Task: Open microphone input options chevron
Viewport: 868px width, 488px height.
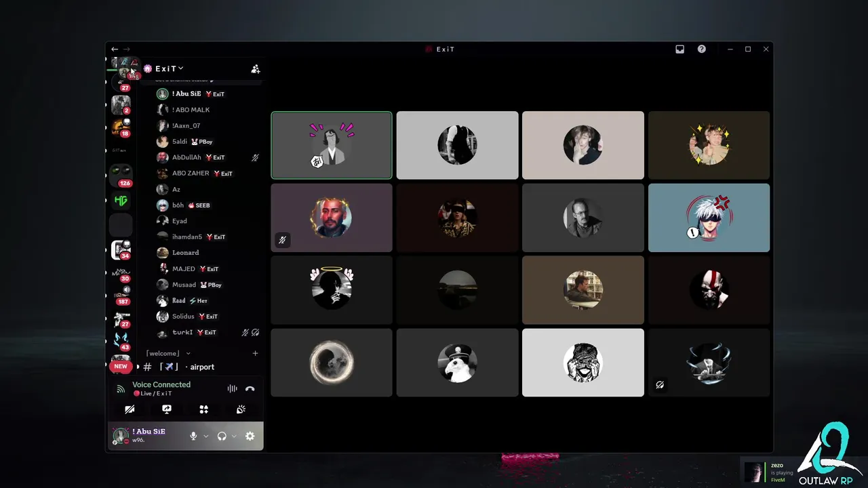Action: click(x=206, y=436)
